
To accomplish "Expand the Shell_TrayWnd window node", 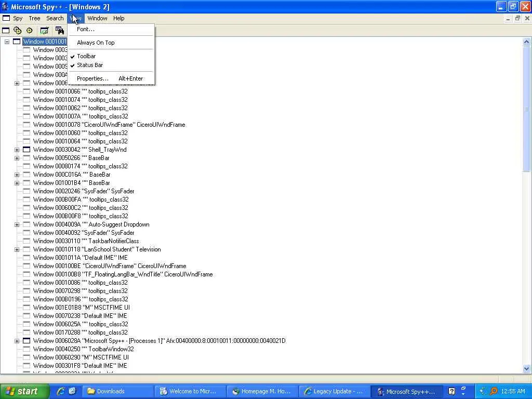I will (17, 150).
